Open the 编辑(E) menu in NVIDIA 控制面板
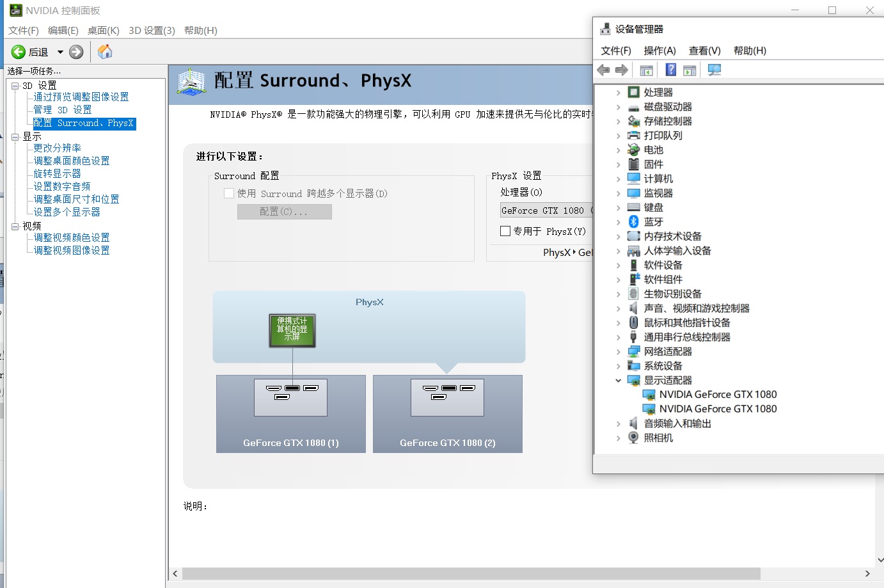884x588 pixels. 63,31
